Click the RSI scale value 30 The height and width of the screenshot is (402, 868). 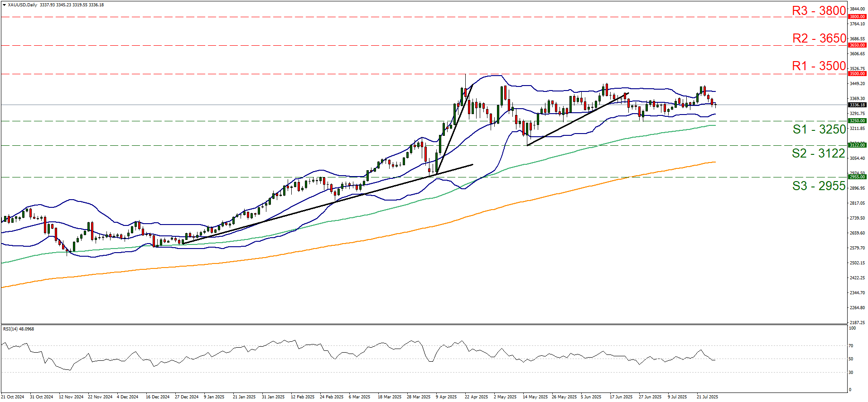[x=851, y=373]
